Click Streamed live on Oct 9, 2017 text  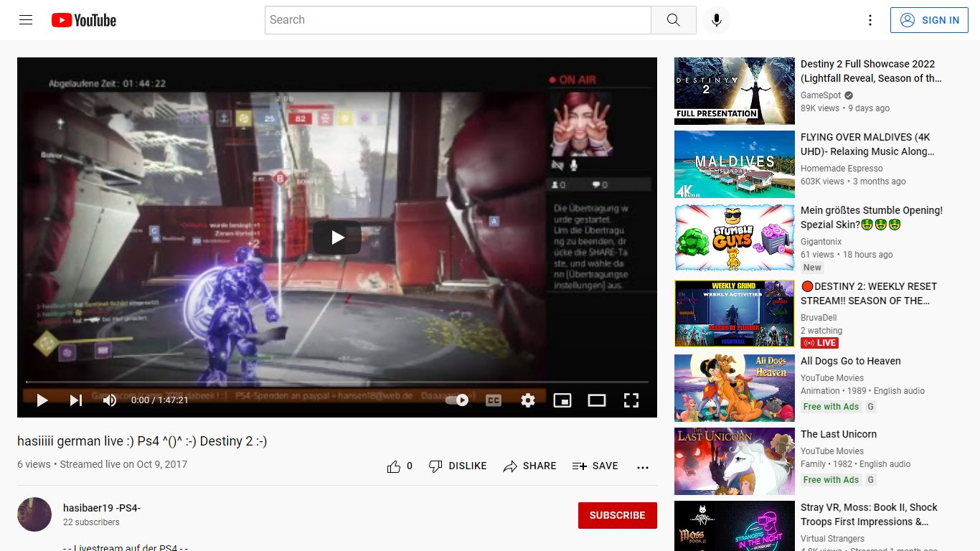point(123,464)
